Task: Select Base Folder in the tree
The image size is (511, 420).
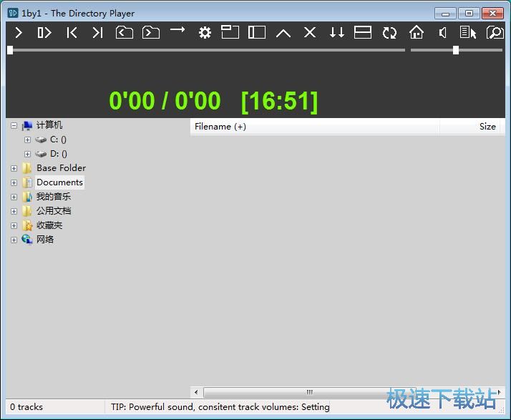Action: coord(61,168)
